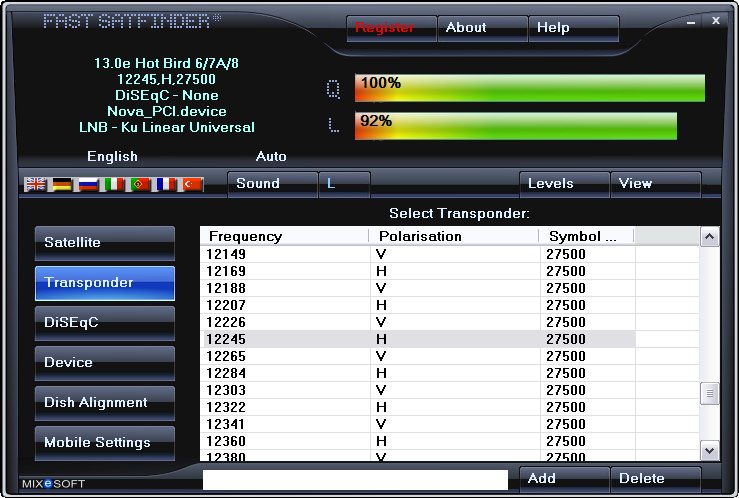Image resolution: width=739 pixels, height=498 pixels.
Task: Toggle the Sound button
Action: coord(272,184)
